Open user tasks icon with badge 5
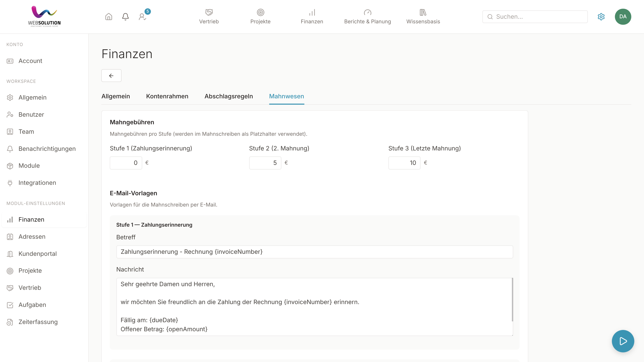This screenshot has width=644, height=362. (x=142, y=17)
